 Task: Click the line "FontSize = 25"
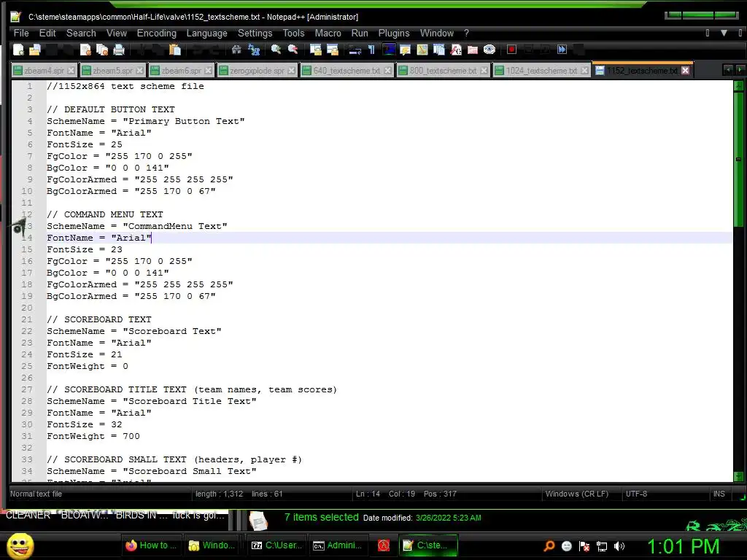(85, 144)
